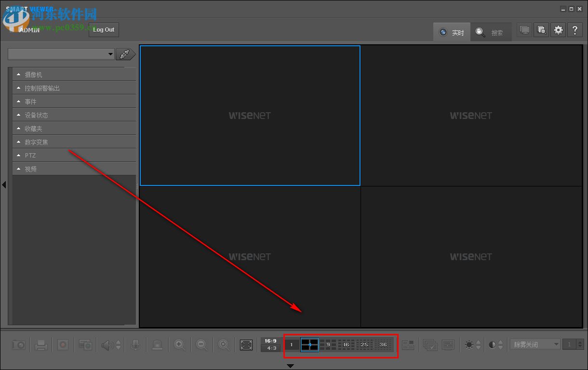Click the Help question mark icon
The image size is (588, 370).
click(x=575, y=29)
